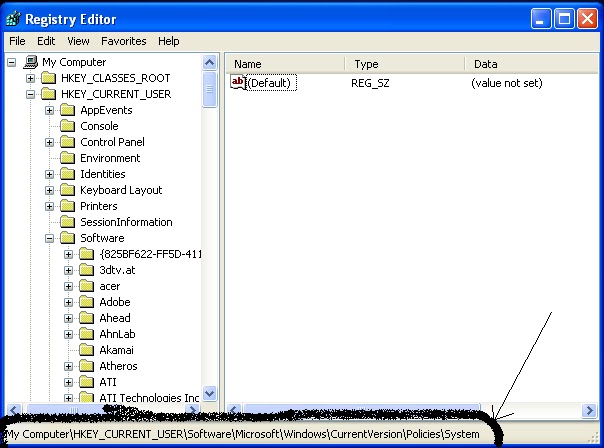Expand the ATI key
The width and height of the screenshot is (604, 448).
point(69,383)
